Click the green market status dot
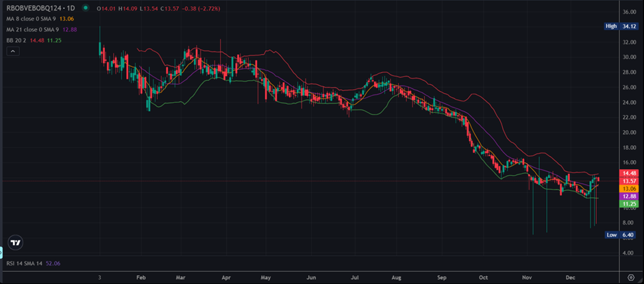Image resolution: width=644 pixels, height=284 pixels. pyautogui.click(x=84, y=8)
